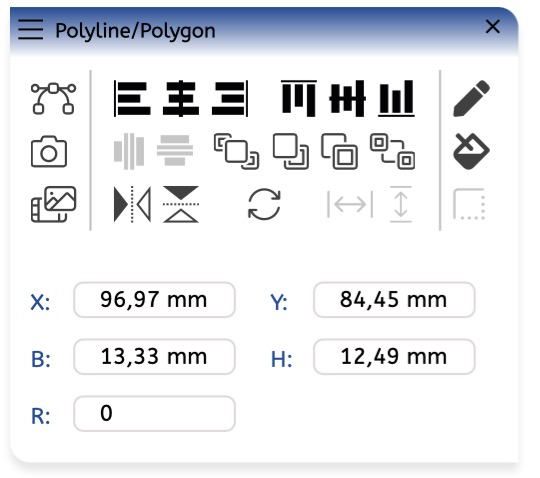Viewport: 540px width, 478px height.
Task: Flip the shape horizontally
Action: 132,204
